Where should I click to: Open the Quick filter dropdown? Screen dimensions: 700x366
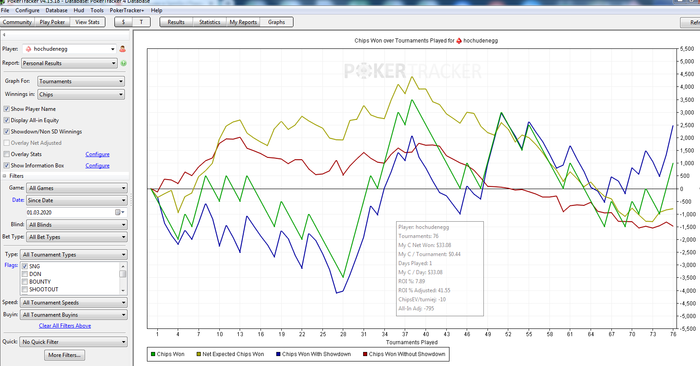pos(74,342)
